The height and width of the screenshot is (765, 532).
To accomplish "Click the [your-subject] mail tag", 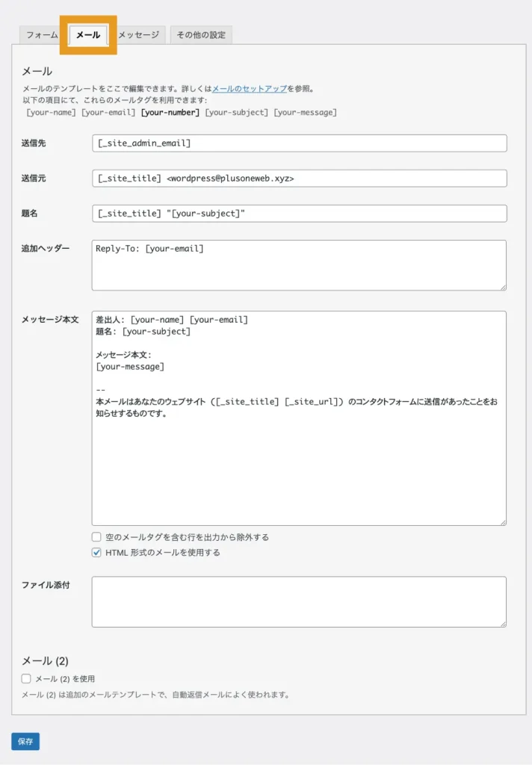I will point(236,113).
